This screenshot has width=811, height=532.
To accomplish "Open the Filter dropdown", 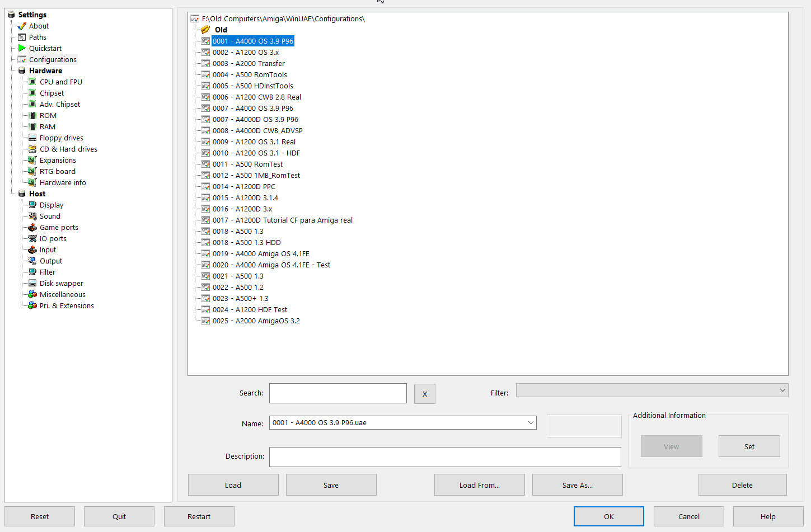I will pos(652,390).
